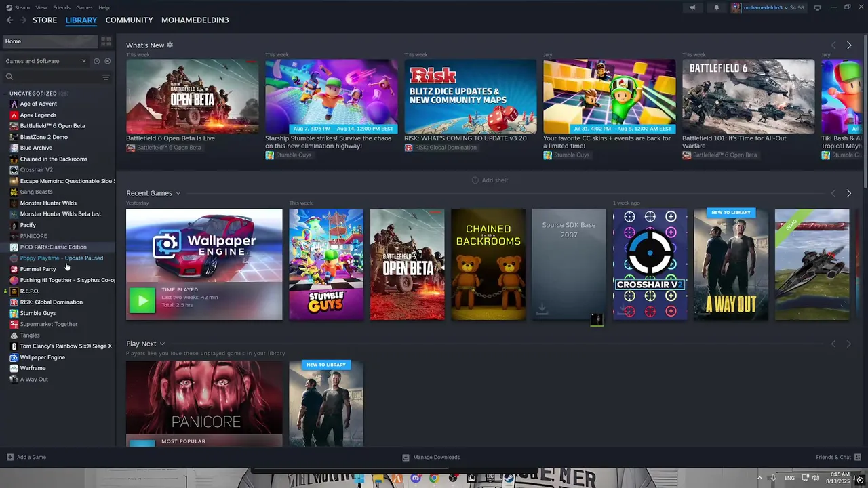Go to the COMMUNITY tab
The width and height of the screenshot is (868, 488).
[x=129, y=20]
